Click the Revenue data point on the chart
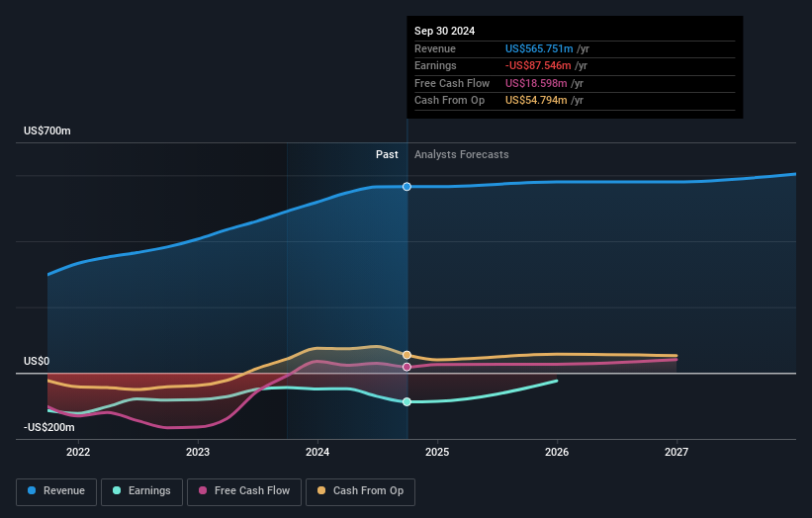 [407, 186]
